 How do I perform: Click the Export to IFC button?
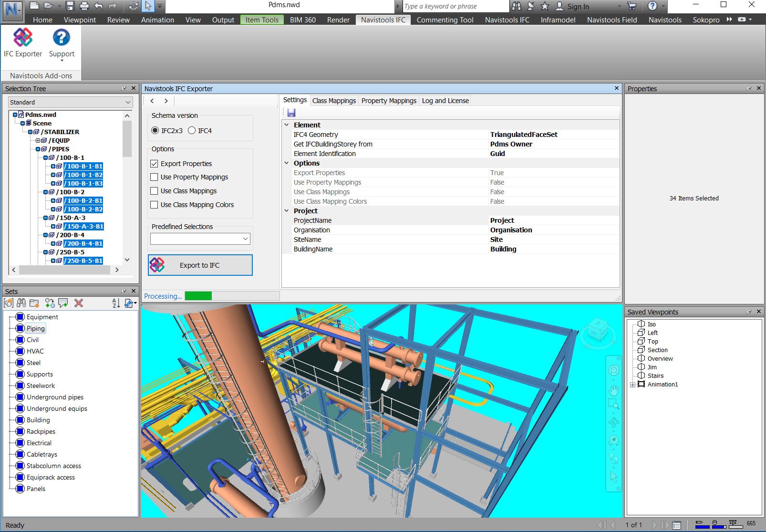coord(200,265)
